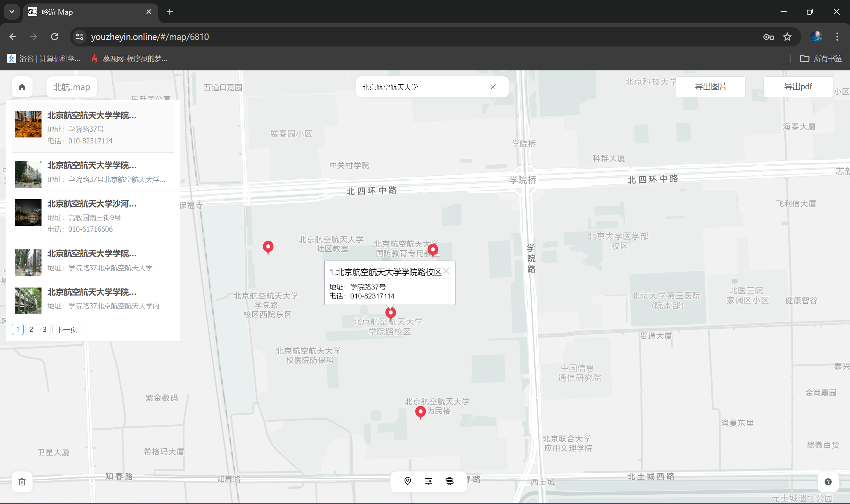850x504 pixels.
Task: Open a new browser tab
Action: [x=170, y=12]
